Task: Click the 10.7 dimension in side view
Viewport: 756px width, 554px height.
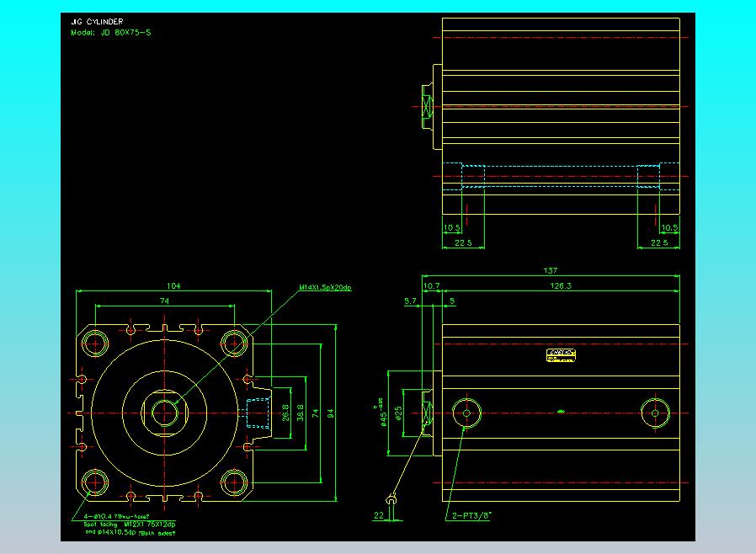Action: (431, 286)
